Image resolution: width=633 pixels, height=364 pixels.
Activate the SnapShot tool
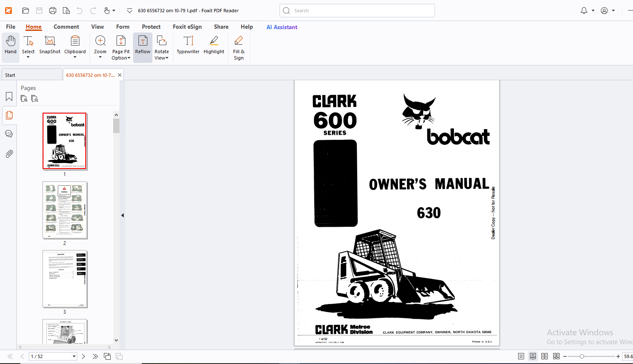click(50, 45)
